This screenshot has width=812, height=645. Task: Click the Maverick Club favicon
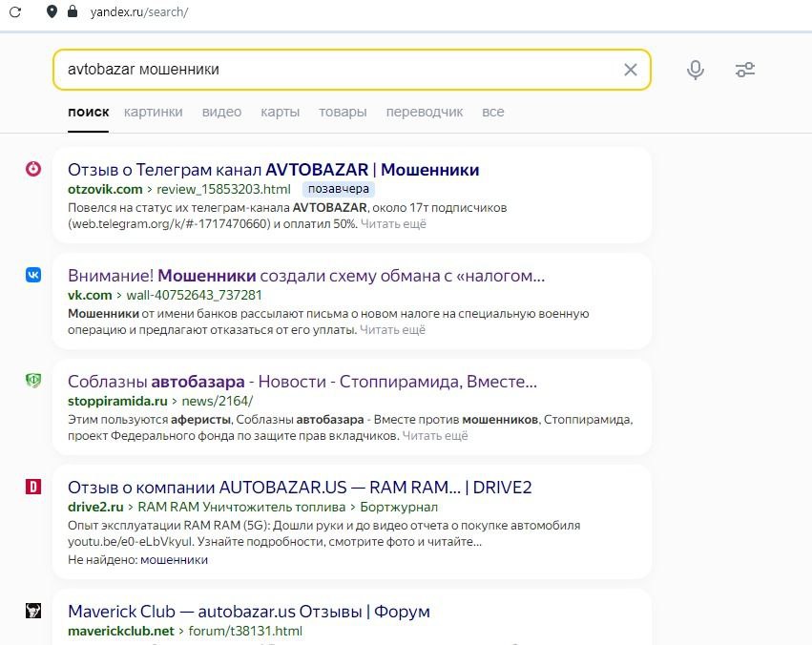(33, 611)
